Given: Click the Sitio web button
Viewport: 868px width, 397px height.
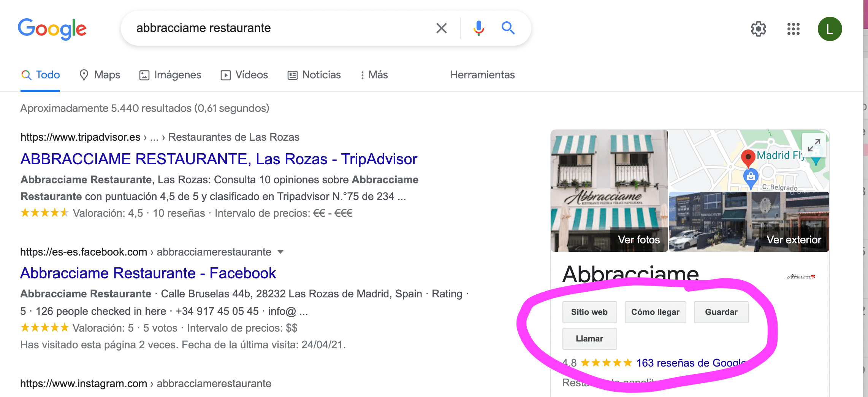Looking at the screenshot, I should (589, 312).
